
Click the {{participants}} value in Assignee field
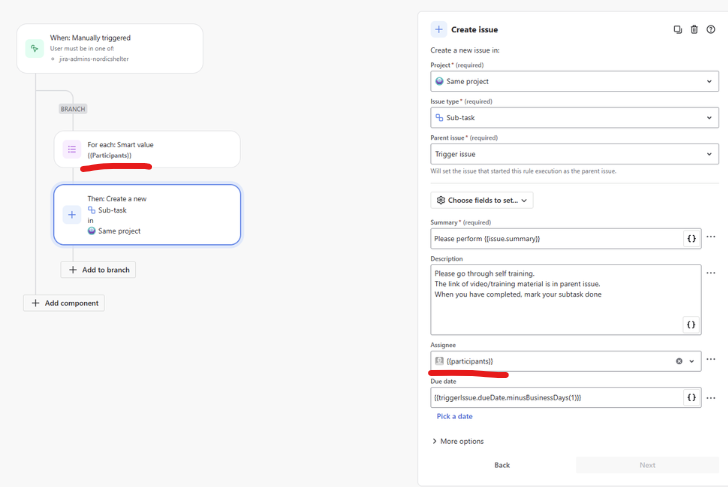pos(469,361)
